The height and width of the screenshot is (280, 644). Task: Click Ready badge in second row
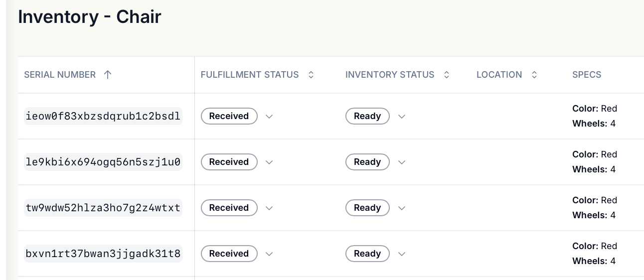[x=367, y=162]
